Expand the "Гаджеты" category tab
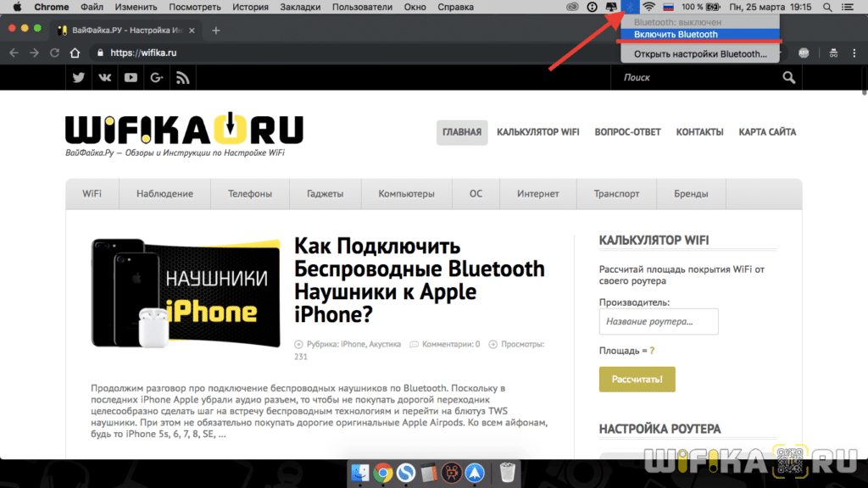Image resolution: width=868 pixels, height=488 pixels. (325, 193)
